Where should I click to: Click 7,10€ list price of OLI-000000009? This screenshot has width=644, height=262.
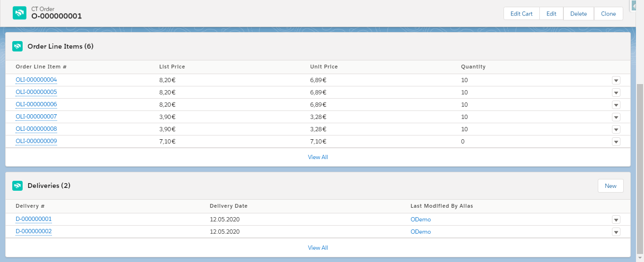tap(167, 142)
